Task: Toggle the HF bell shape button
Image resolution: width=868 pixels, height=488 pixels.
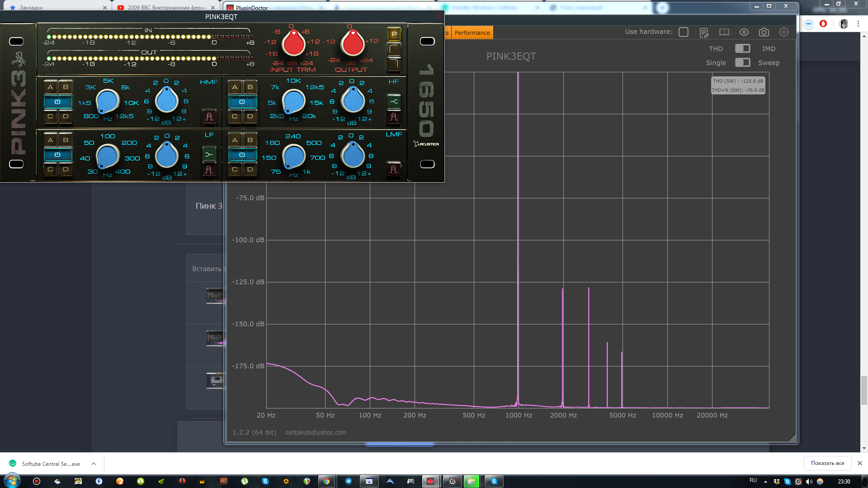Action: click(394, 117)
